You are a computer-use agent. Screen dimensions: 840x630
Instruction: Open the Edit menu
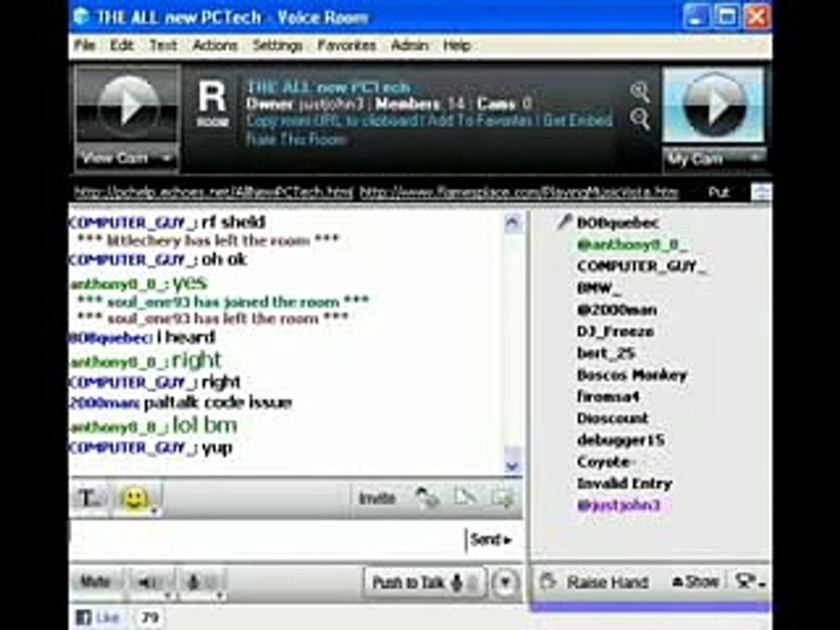(x=122, y=45)
